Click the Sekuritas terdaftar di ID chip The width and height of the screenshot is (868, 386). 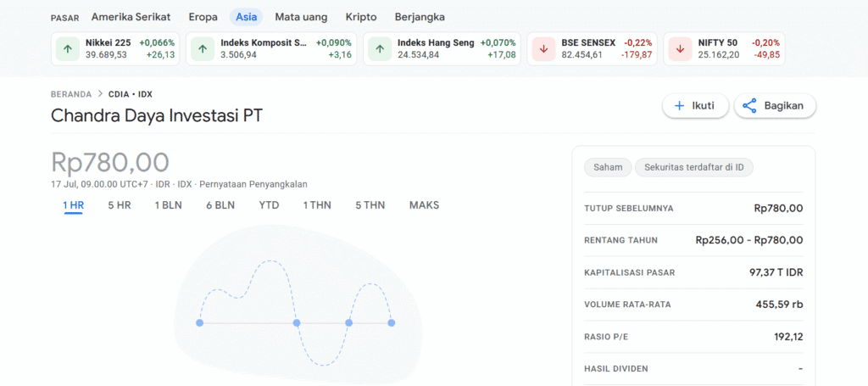pos(694,168)
